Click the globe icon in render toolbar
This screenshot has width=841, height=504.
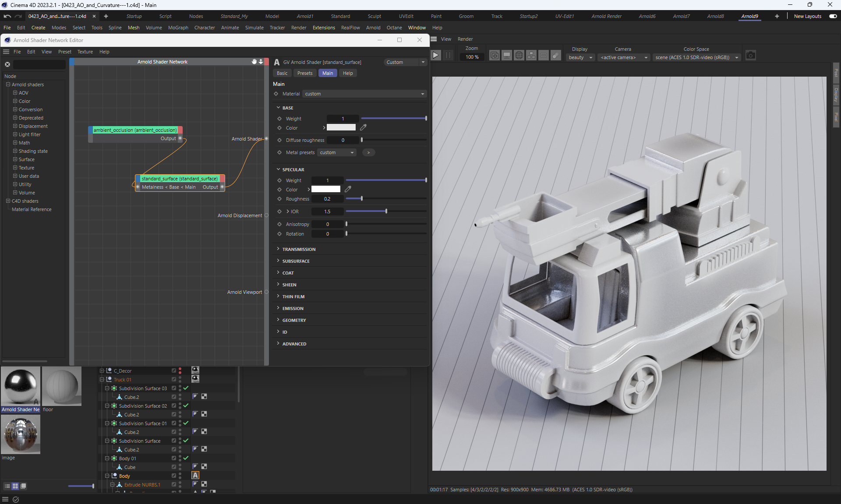(x=519, y=56)
